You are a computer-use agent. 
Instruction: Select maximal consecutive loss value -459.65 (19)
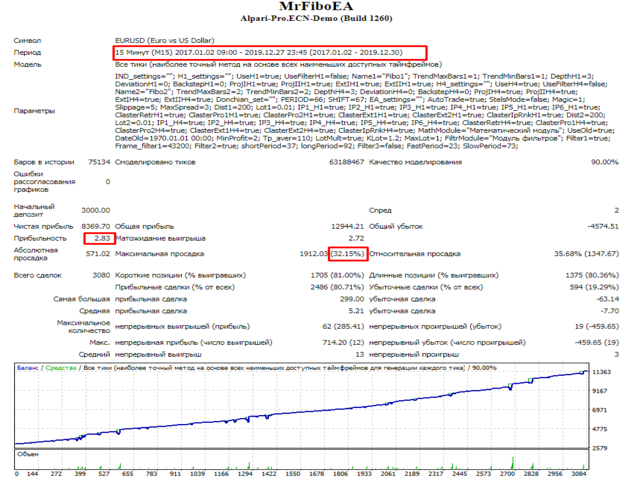(x=597, y=343)
